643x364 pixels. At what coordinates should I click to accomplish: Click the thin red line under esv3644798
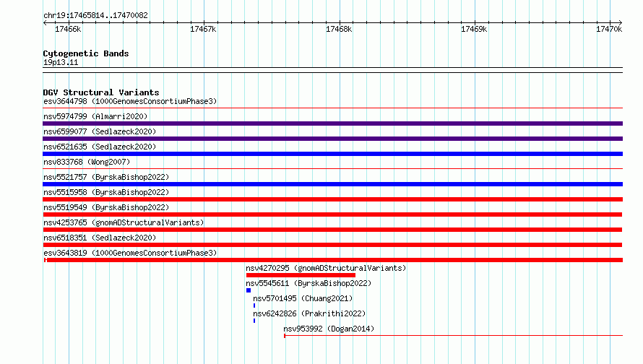click(332, 108)
